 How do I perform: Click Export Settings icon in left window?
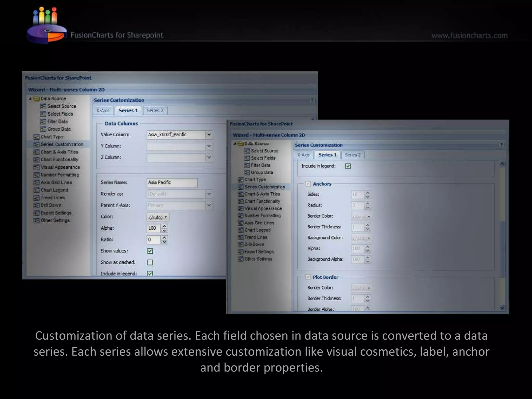[x=36, y=213]
